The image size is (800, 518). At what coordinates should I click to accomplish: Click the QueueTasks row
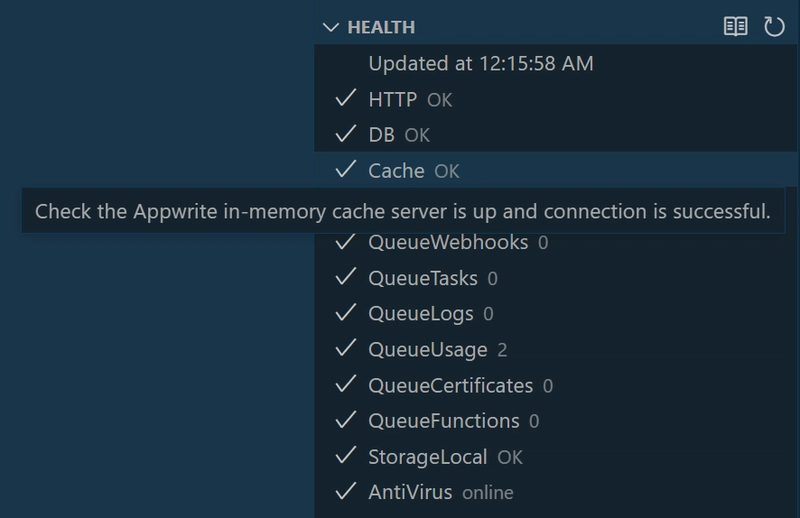[x=423, y=278]
